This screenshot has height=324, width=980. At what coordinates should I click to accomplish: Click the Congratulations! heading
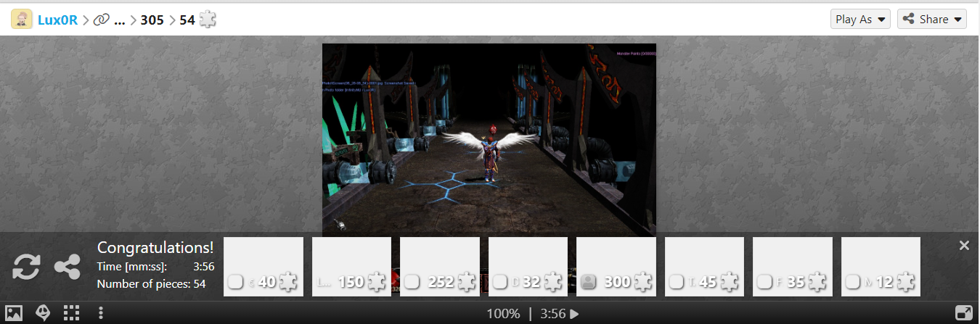(x=155, y=247)
